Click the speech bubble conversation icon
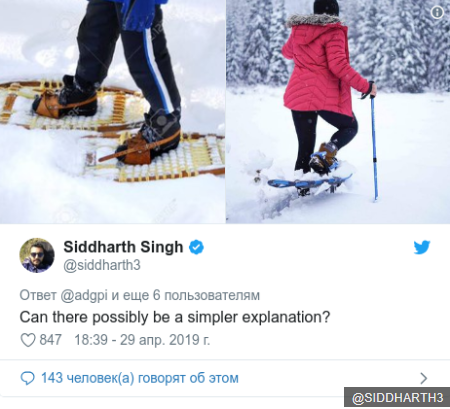The width and height of the screenshot is (450, 409). pyautogui.click(x=27, y=379)
